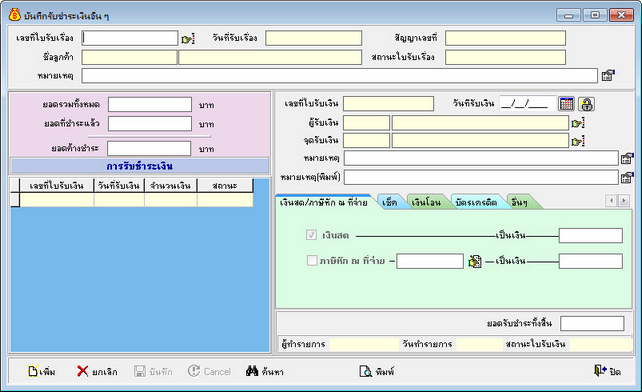Minimize the window
Image resolution: width=642 pixels, height=392 pixels.
(x=568, y=15)
